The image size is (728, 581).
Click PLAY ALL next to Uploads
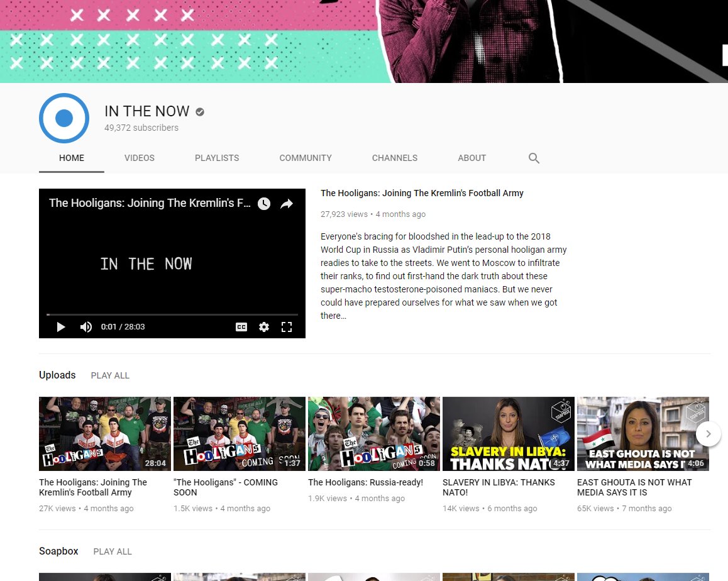pos(110,375)
